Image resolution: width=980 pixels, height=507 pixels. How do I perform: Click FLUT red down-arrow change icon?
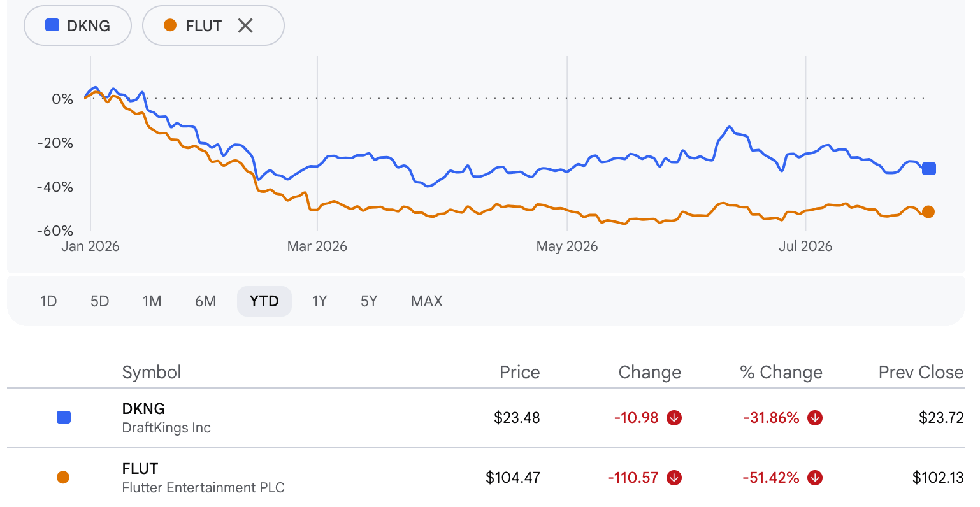pos(674,478)
